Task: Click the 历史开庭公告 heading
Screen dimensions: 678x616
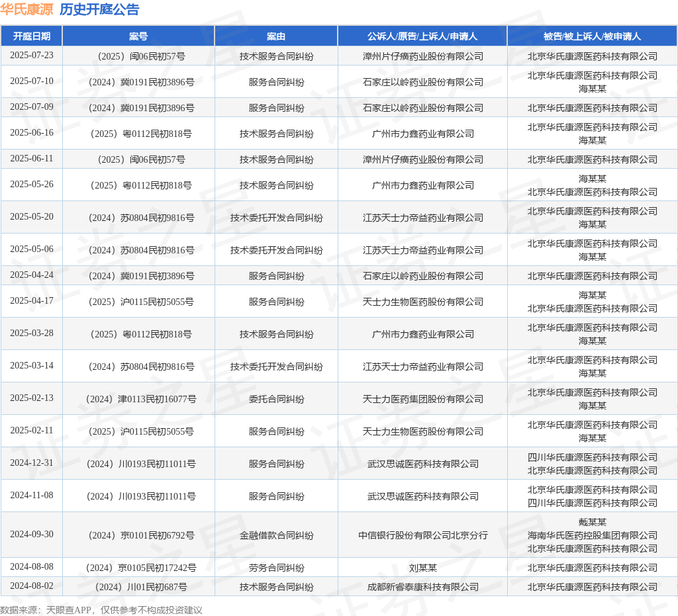Action: (x=99, y=9)
